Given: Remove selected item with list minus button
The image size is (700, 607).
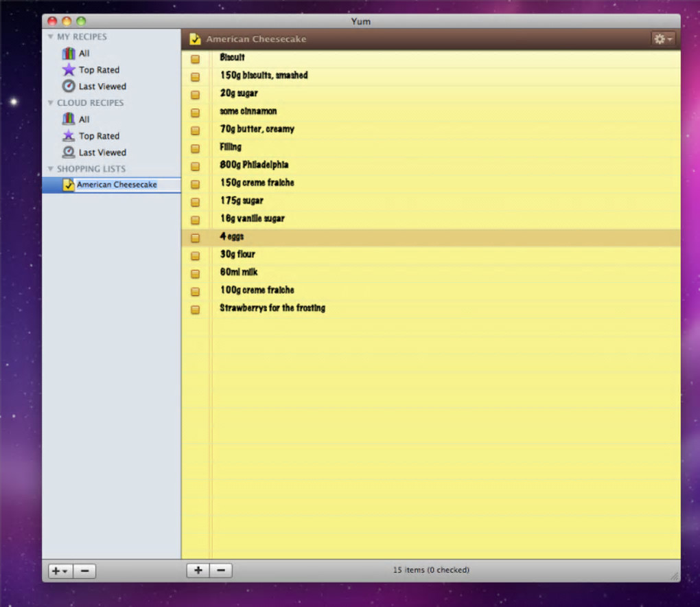Looking at the screenshot, I should [x=220, y=571].
